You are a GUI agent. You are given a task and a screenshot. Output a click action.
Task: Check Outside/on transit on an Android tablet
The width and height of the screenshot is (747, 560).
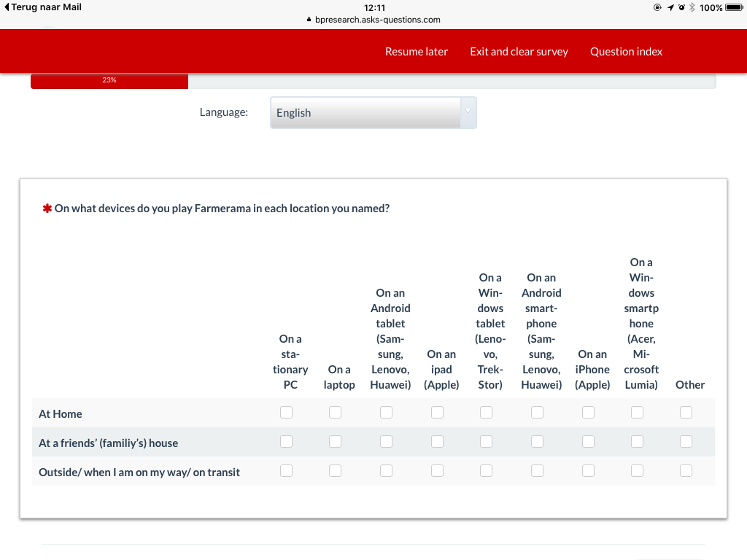[387, 471]
